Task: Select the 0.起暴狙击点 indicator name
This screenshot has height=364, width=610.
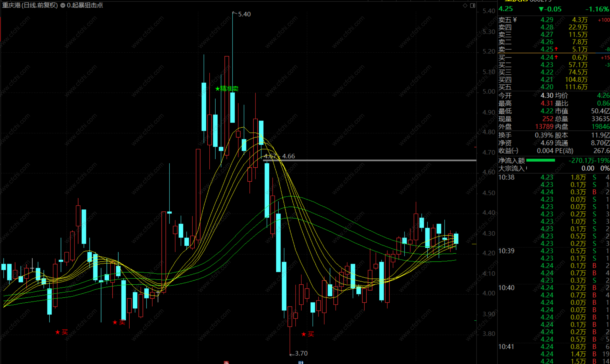Action: click(x=85, y=5)
